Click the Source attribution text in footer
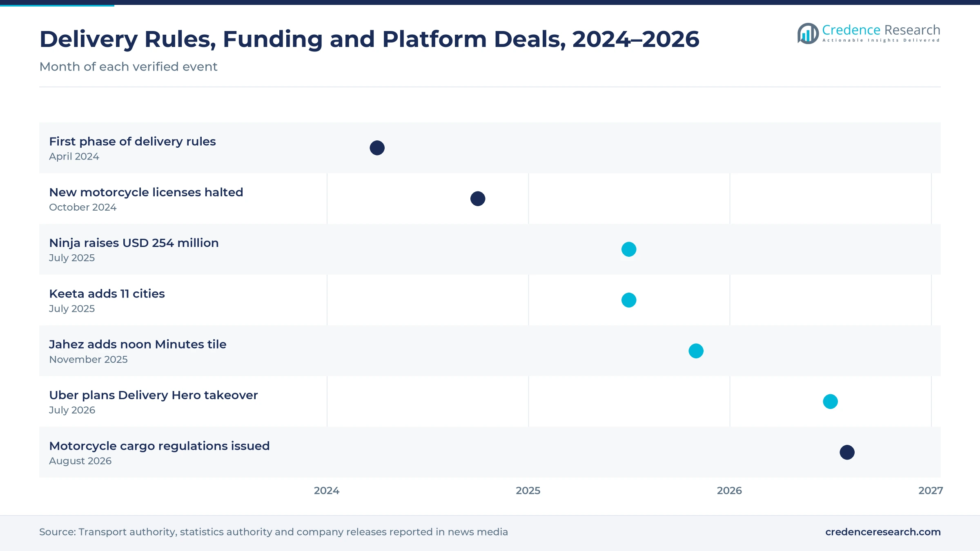This screenshot has width=980, height=551. point(274,532)
